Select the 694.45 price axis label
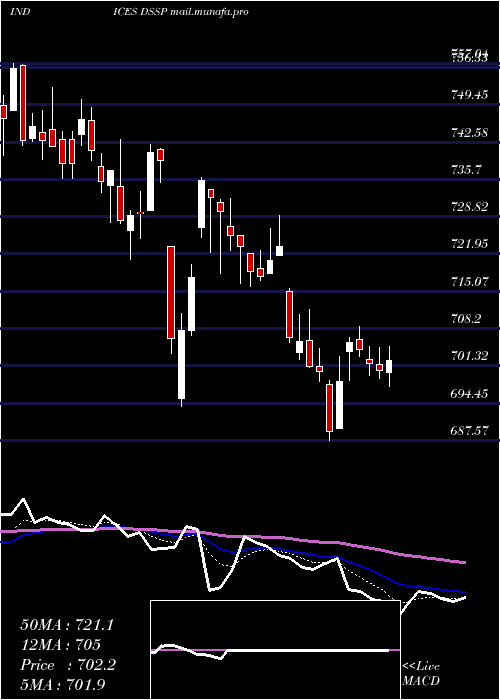 pos(470,394)
